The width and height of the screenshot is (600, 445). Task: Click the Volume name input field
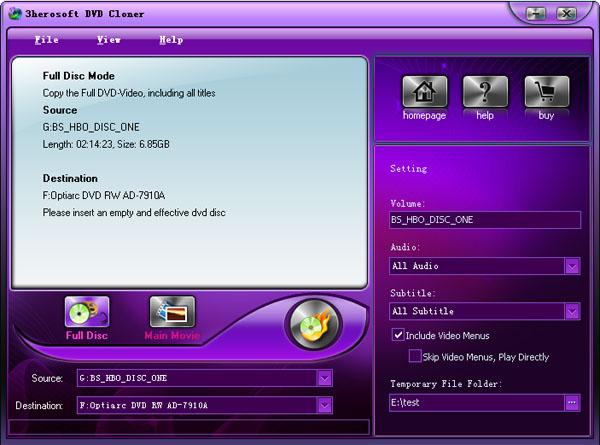485,220
